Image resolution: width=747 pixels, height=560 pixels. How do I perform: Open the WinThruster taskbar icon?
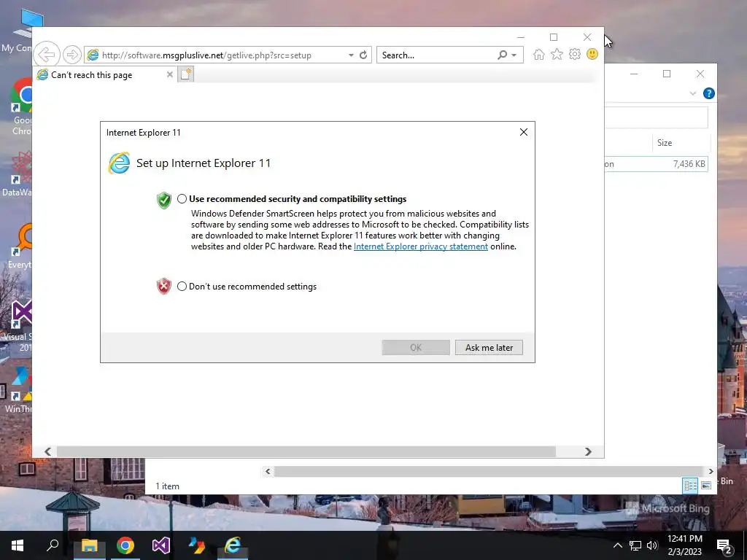pyautogui.click(x=197, y=545)
